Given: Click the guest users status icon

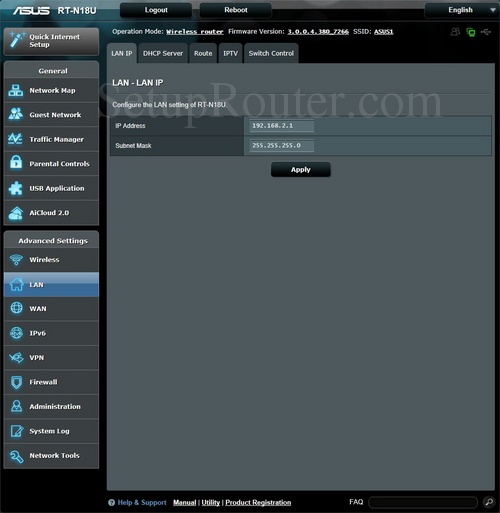Looking at the screenshot, I should 455,32.
